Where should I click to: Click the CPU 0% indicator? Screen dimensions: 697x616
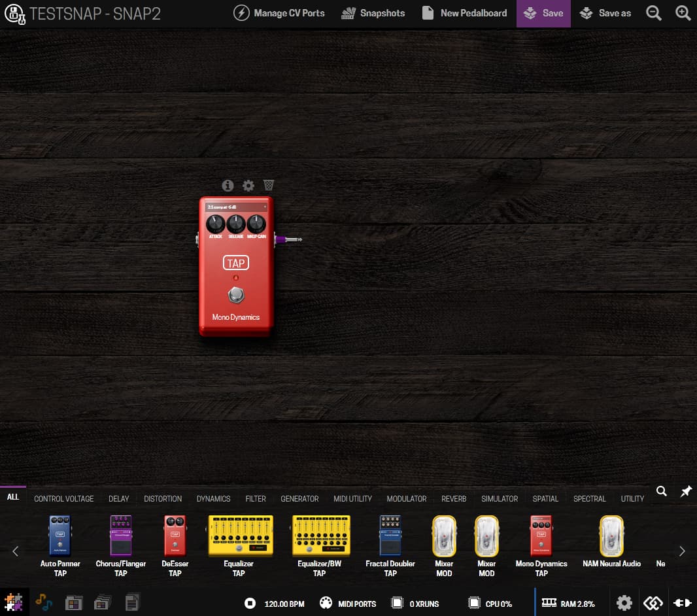[490, 603]
